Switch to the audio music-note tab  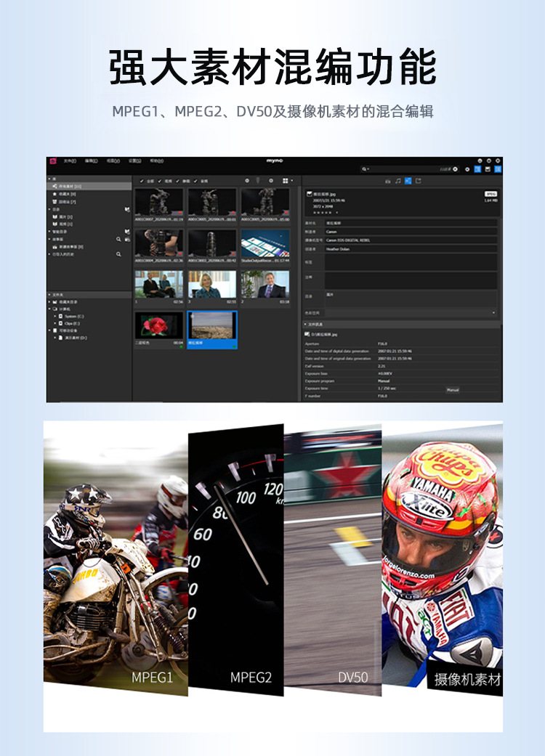[x=398, y=181]
